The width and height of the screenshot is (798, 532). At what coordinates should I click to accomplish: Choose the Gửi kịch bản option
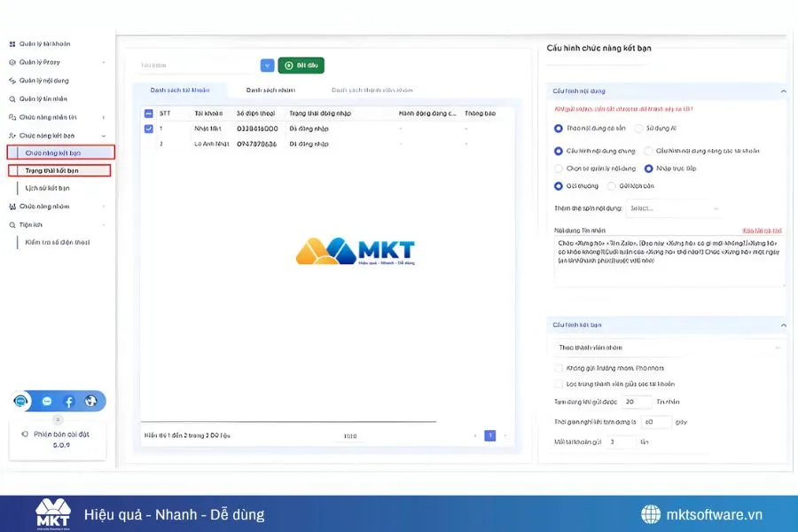coord(611,185)
